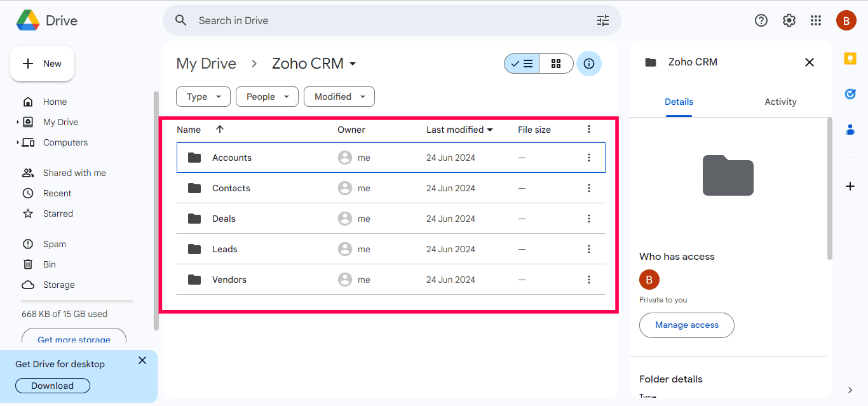Open the account avatar B at top right
The width and height of the screenshot is (868, 406).
[x=846, y=20]
